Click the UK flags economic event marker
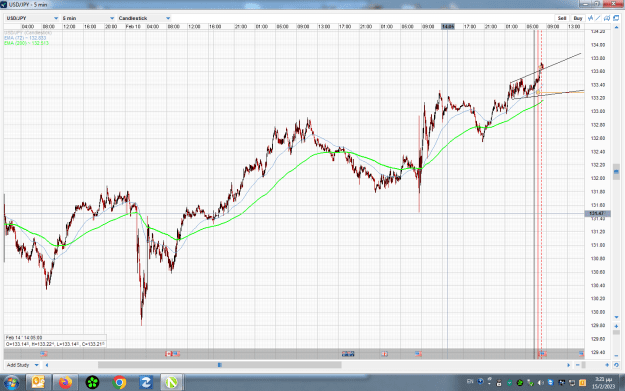Screen dimensions: 625x391 [x=348, y=354]
